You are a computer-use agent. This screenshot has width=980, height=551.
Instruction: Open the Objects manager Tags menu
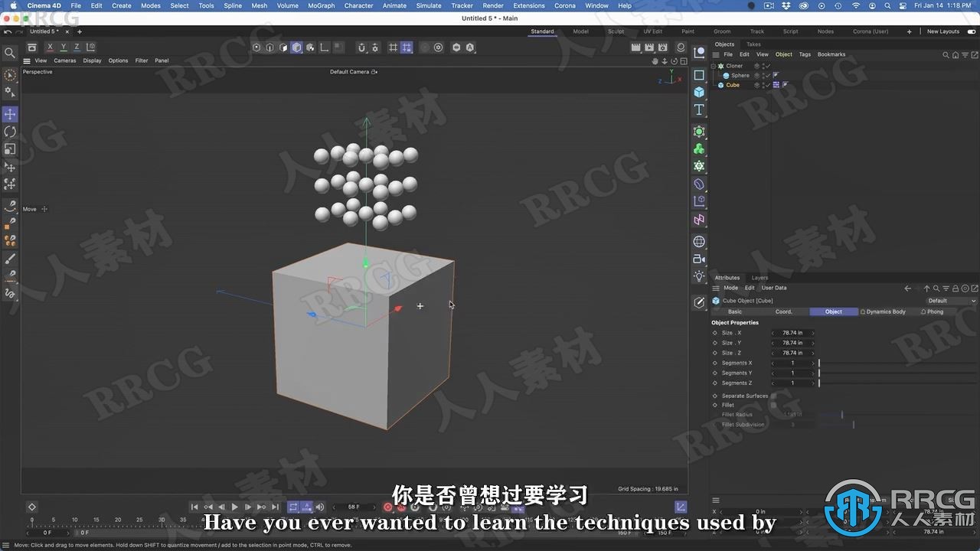pyautogui.click(x=805, y=54)
